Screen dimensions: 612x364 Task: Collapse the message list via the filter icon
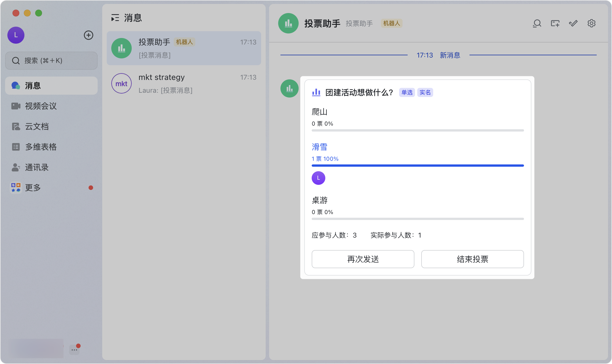[x=115, y=18]
